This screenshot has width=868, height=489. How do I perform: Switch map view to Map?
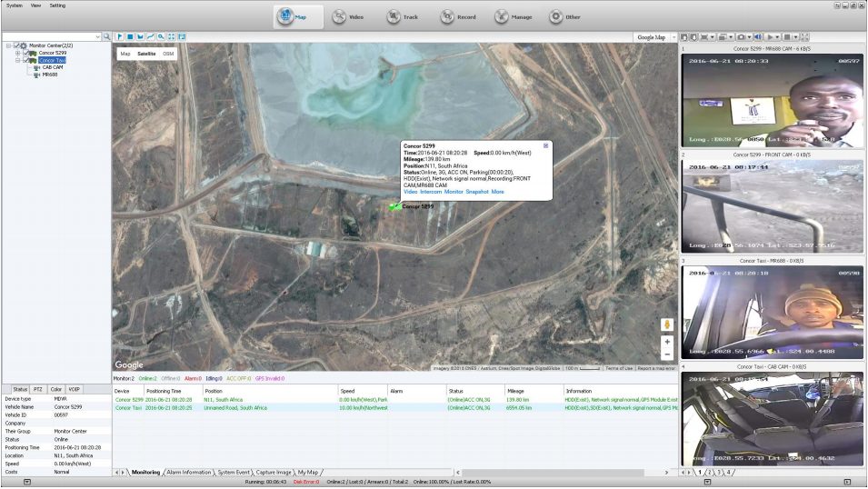125,54
